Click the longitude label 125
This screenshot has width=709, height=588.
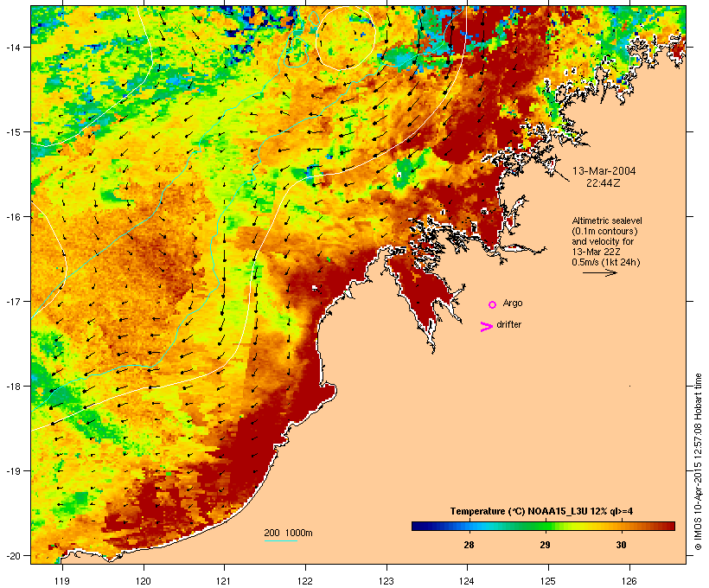click(548, 581)
